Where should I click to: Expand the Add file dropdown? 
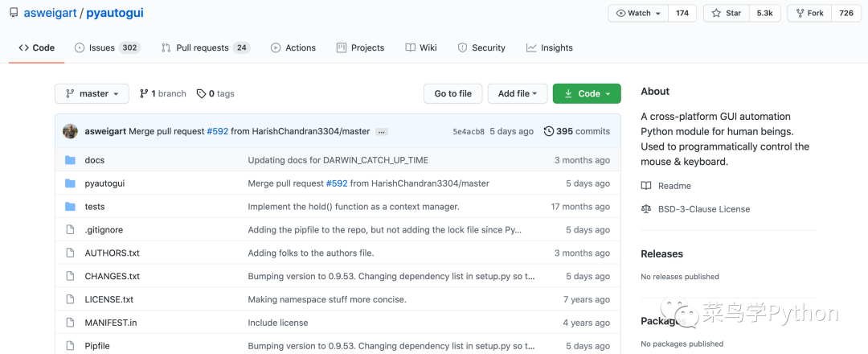tap(518, 93)
